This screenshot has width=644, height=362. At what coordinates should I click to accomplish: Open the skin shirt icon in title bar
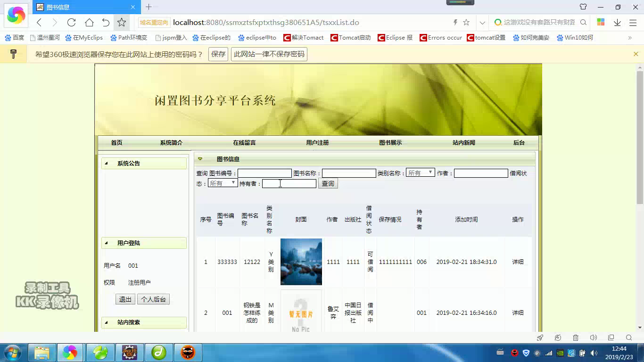pos(583,7)
